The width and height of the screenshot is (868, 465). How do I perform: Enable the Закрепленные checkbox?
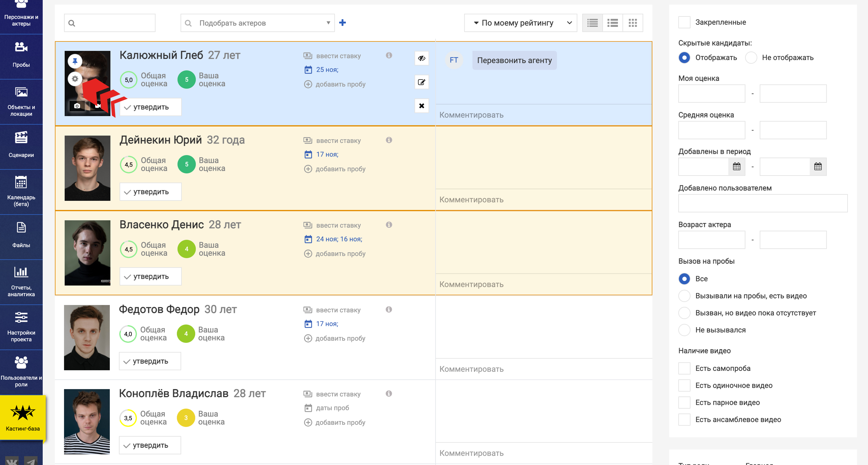[684, 22]
